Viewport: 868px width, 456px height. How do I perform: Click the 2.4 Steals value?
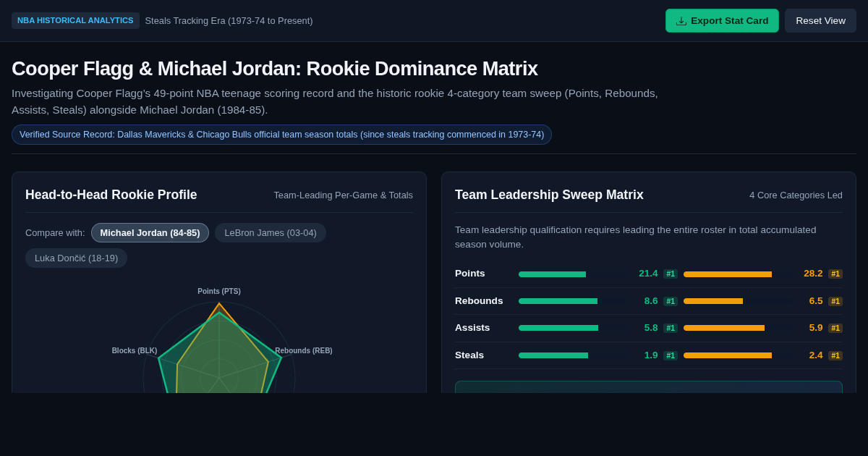click(x=816, y=355)
